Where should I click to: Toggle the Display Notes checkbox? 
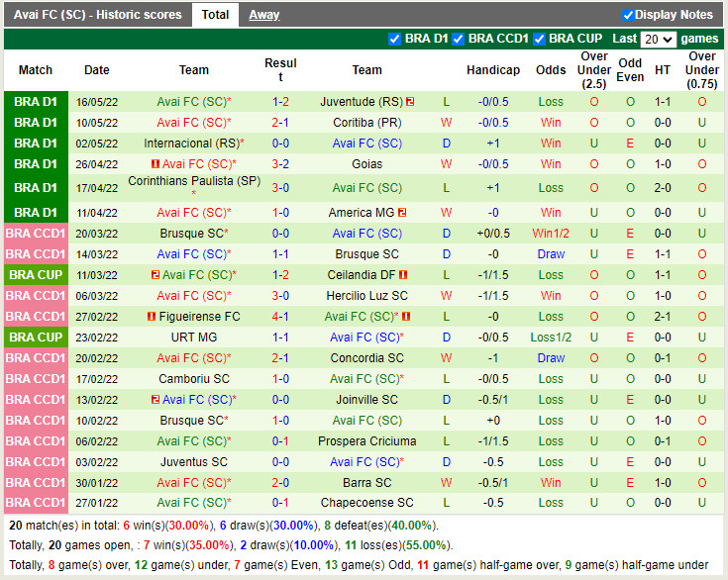pyautogui.click(x=628, y=15)
